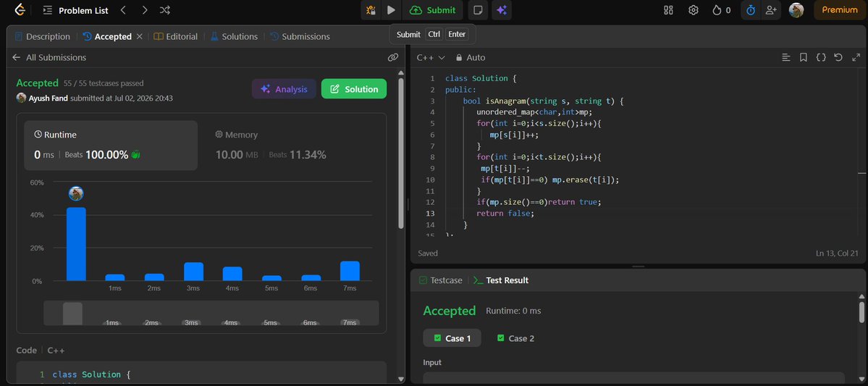The image size is (868, 386).
Task: Click the scroll down arrow in left panel
Action: coord(401,379)
